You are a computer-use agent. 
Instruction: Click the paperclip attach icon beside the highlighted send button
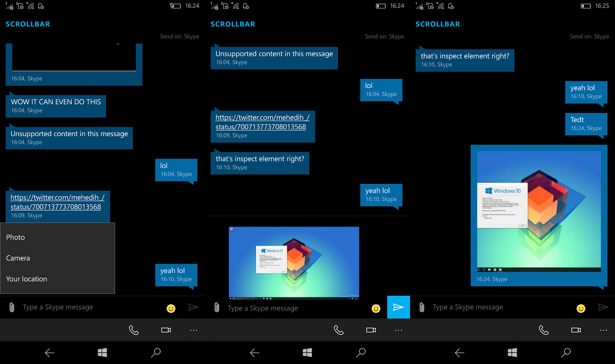(217, 307)
